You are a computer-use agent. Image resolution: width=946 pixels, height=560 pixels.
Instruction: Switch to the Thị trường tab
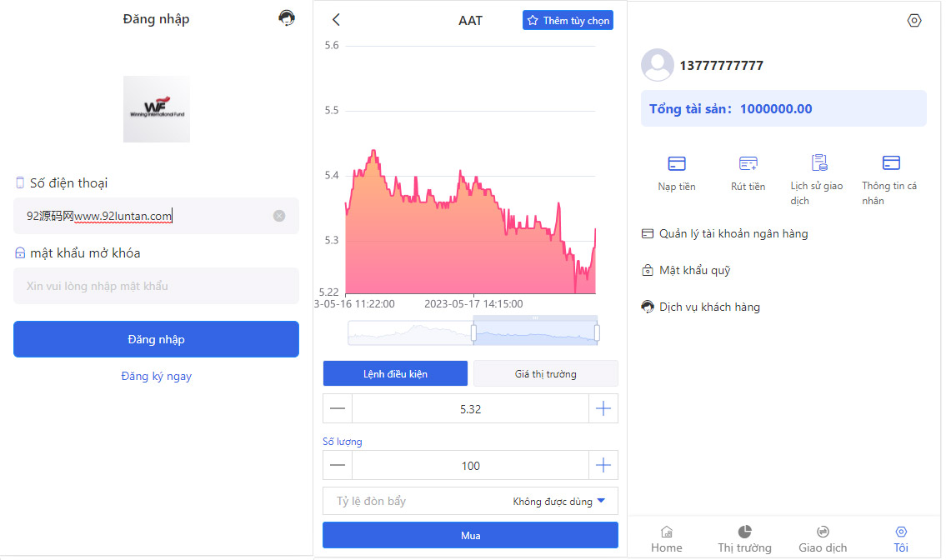pyautogui.click(x=744, y=538)
